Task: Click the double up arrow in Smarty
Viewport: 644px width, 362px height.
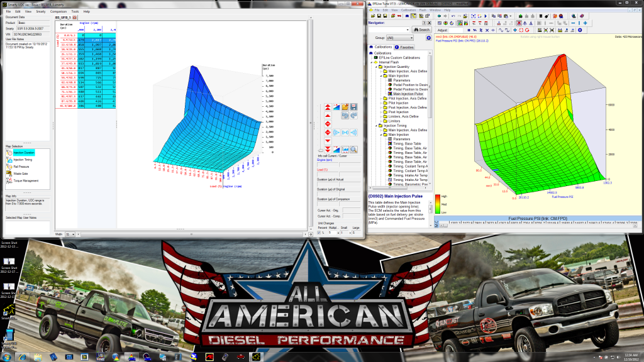Action: point(328,107)
